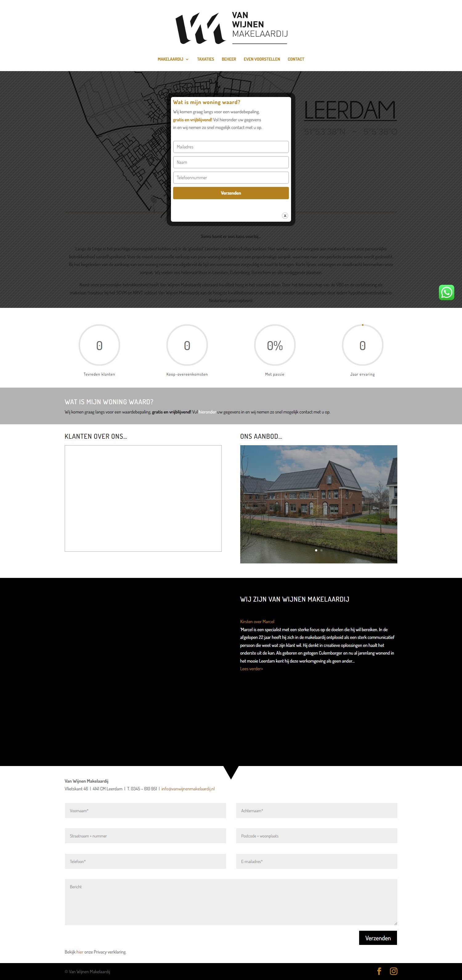Close the woning waard popup

pyautogui.click(x=285, y=216)
